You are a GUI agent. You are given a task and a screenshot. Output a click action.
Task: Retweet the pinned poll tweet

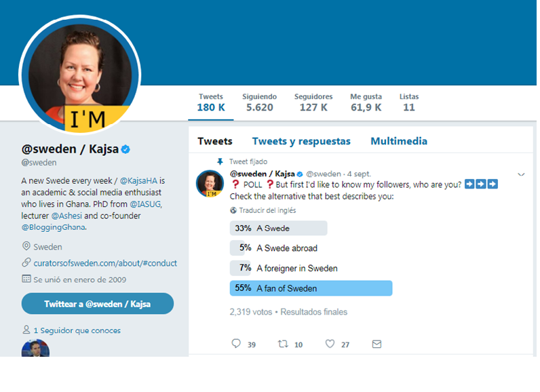(283, 343)
